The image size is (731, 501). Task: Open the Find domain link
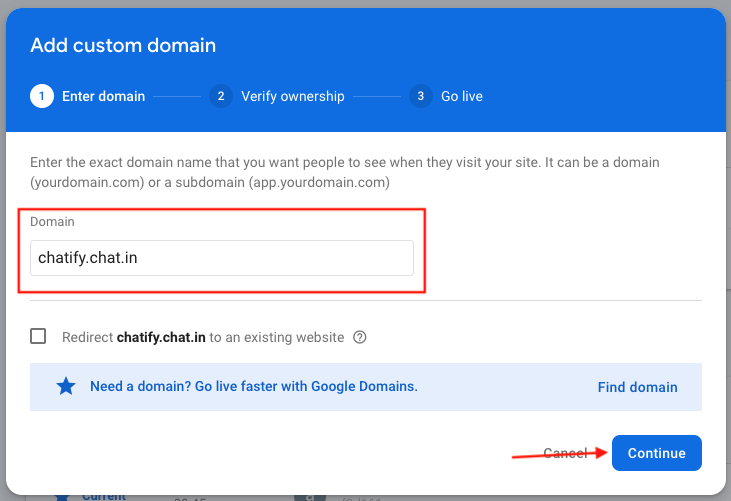637,387
